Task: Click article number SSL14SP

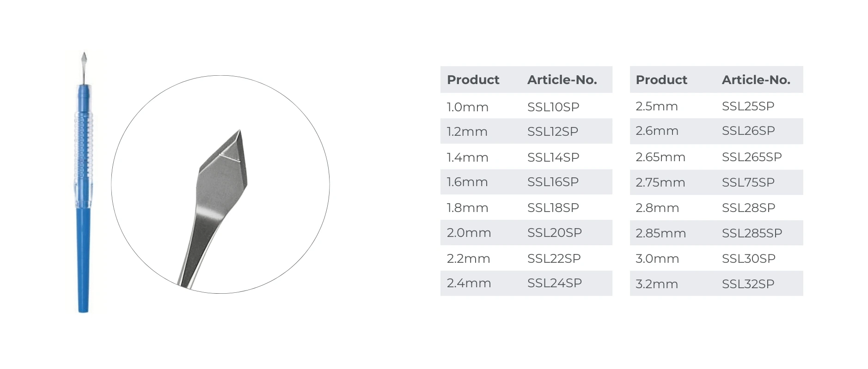Action: [x=553, y=157]
